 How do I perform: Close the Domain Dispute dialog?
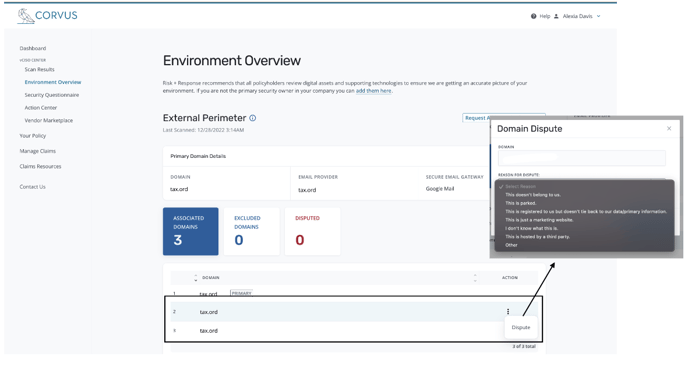point(669,129)
